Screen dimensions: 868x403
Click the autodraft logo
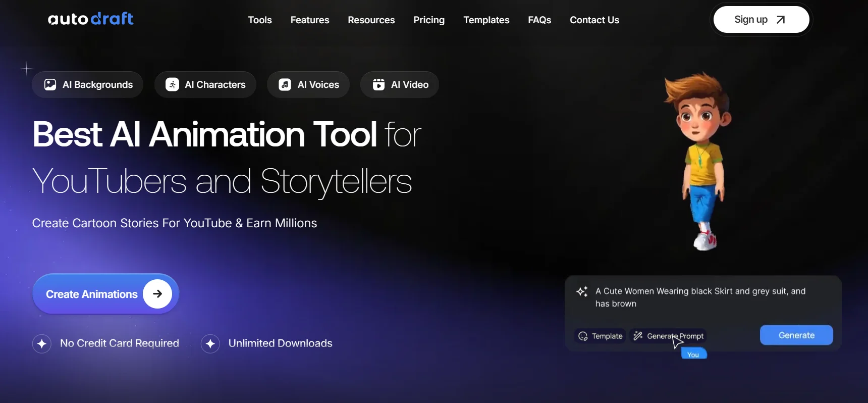click(x=91, y=19)
